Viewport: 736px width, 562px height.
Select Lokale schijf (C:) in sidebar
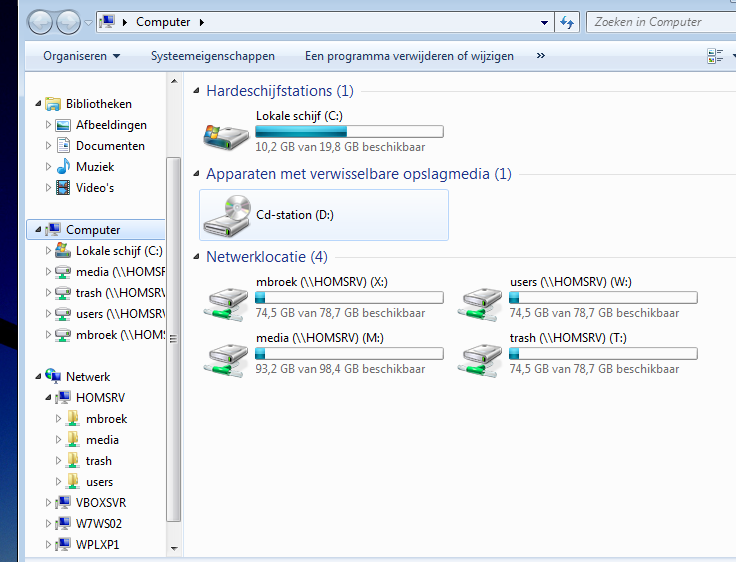[119, 251]
